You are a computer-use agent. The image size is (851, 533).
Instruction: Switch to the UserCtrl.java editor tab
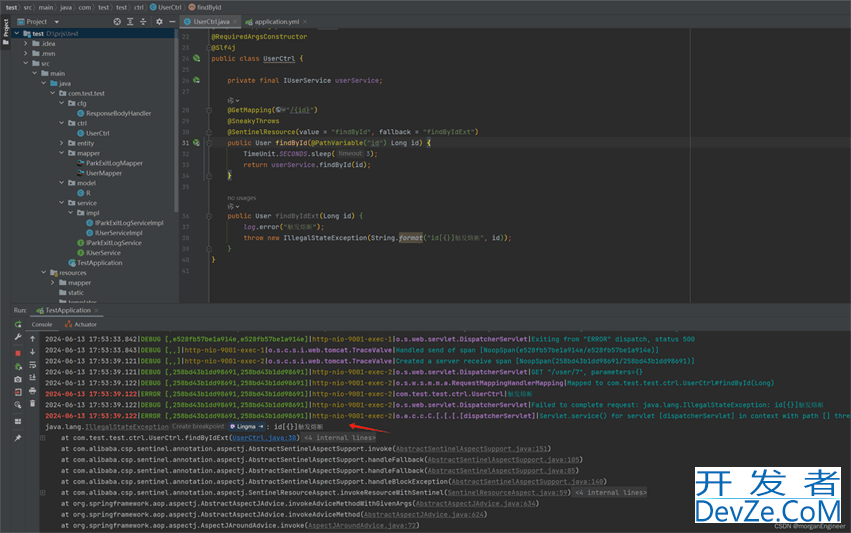pos(211,22)
